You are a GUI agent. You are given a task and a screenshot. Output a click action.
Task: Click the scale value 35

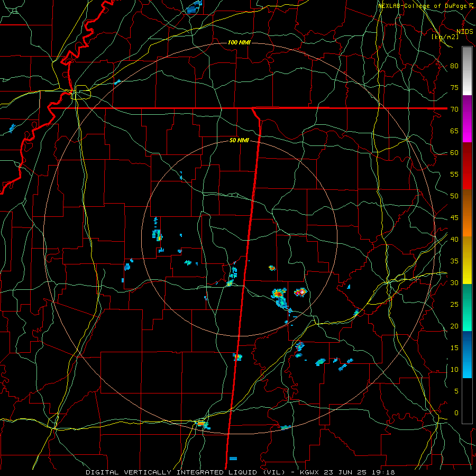[454, 261]
